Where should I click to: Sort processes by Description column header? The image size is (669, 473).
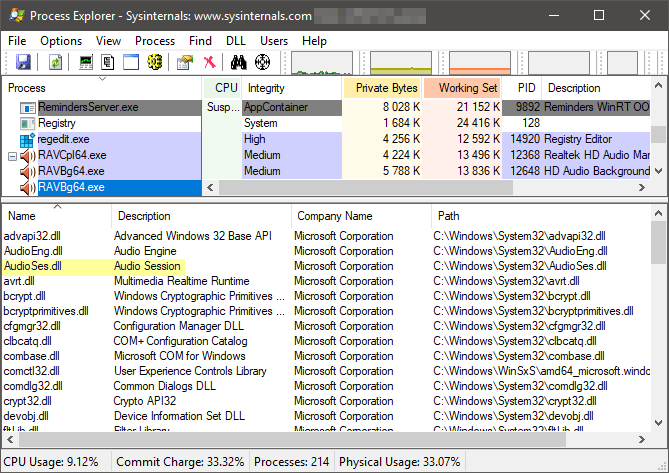click(x=596, y=88)
